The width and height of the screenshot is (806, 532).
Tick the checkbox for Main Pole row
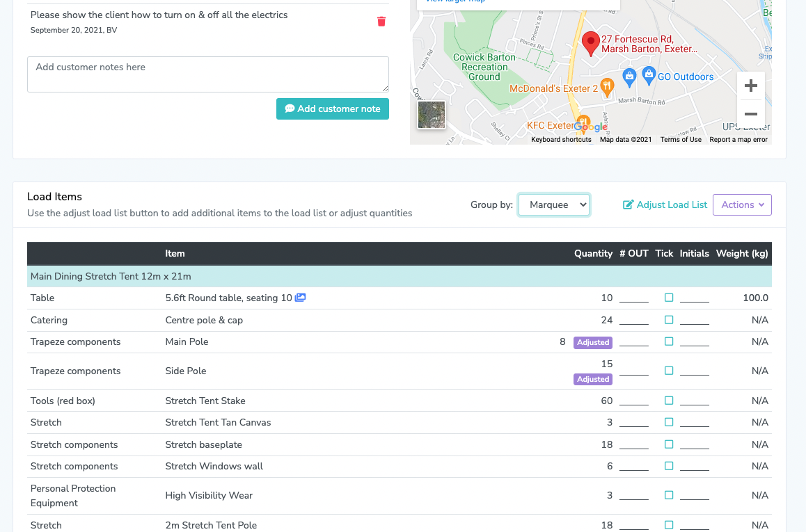[x=669, y=341]
